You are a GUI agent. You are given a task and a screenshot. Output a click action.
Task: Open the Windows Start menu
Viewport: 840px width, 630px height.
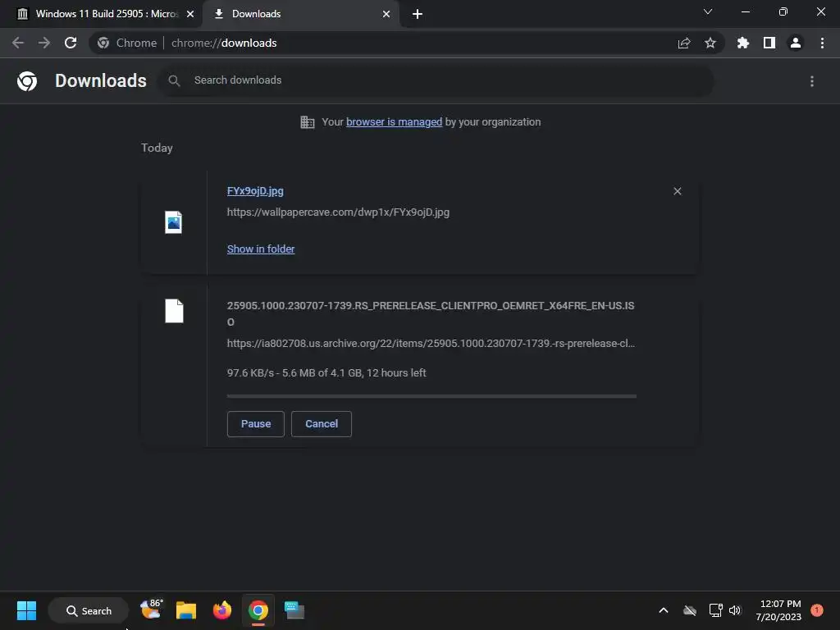[x=26, y=610]
